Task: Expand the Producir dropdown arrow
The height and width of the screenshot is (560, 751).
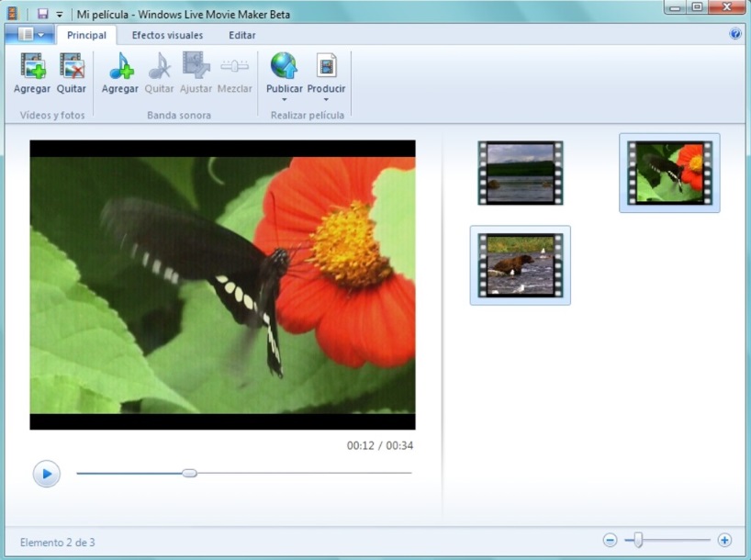Action: pyautogui.click(x=326, y=99)
